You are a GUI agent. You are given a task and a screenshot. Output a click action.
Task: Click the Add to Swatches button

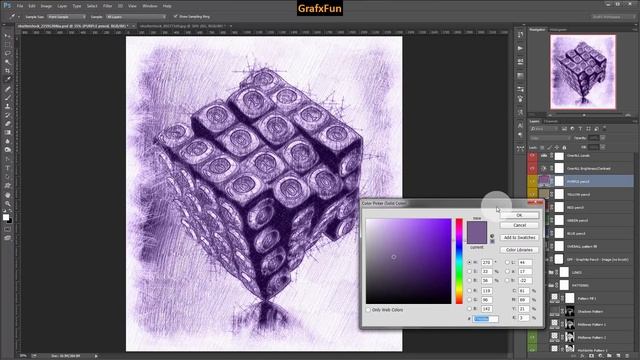519,238
